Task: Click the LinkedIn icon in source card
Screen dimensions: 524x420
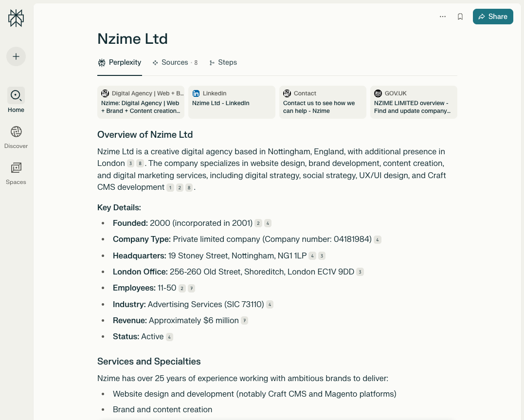Action: pos(196,93)
